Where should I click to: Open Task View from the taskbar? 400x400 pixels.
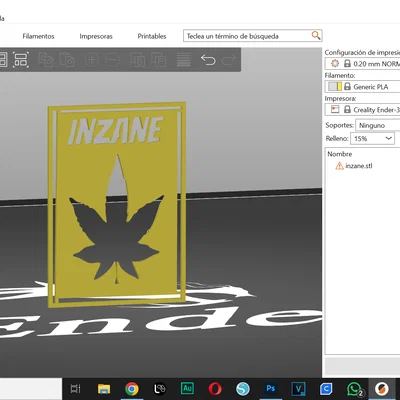pos(75,389)
